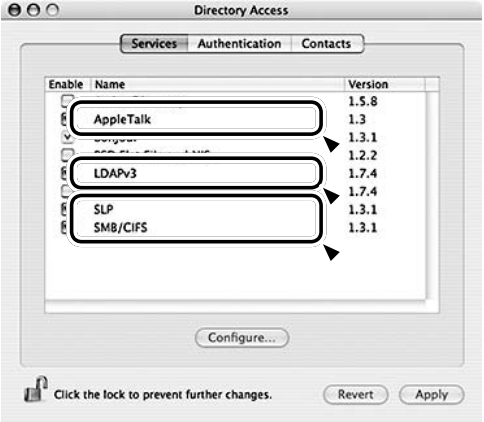Click version 1.5.8 in the list

point(363,101)
